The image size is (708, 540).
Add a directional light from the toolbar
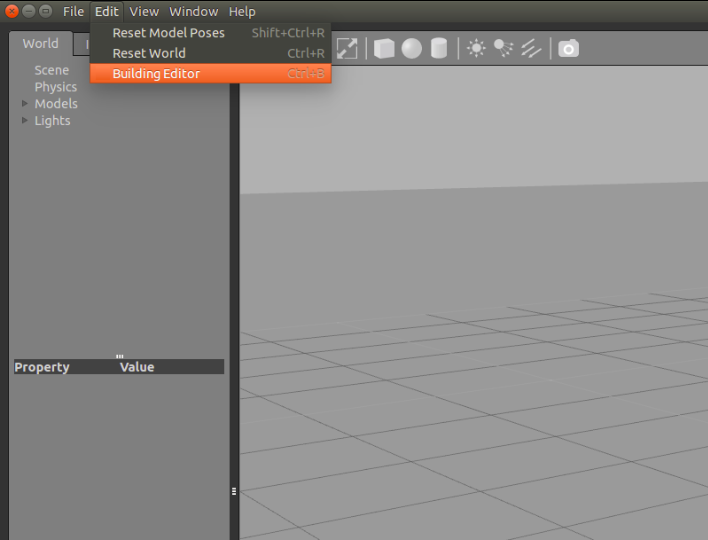[532, 48]
